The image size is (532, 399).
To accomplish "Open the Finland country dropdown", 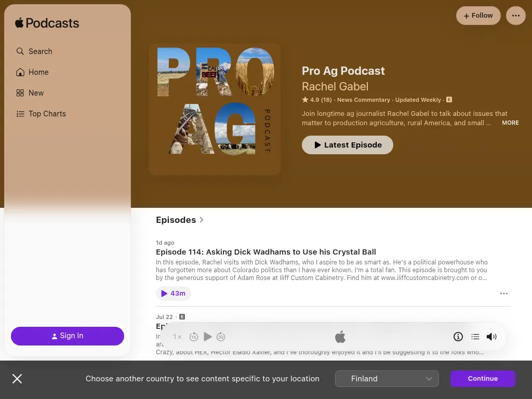I will coord(387,379).
